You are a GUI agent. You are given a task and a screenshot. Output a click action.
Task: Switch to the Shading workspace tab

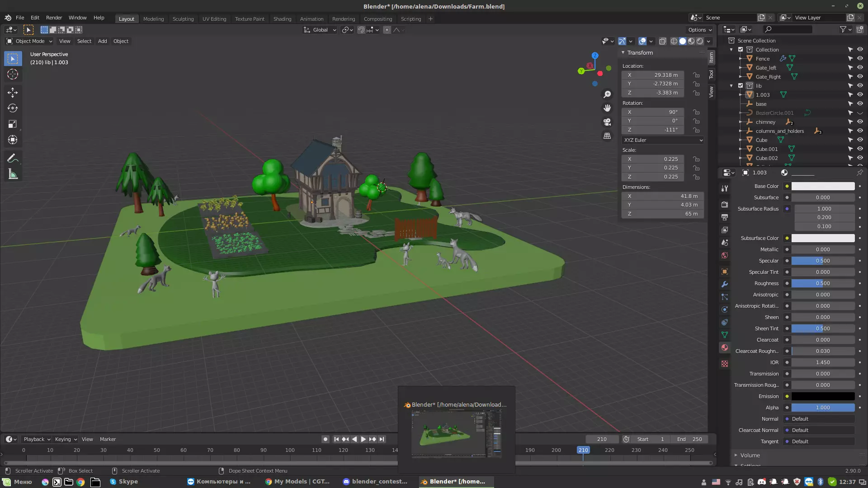282,19
